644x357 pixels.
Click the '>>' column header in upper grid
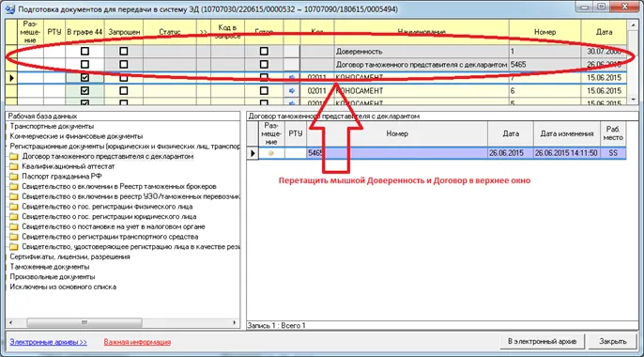204,32
